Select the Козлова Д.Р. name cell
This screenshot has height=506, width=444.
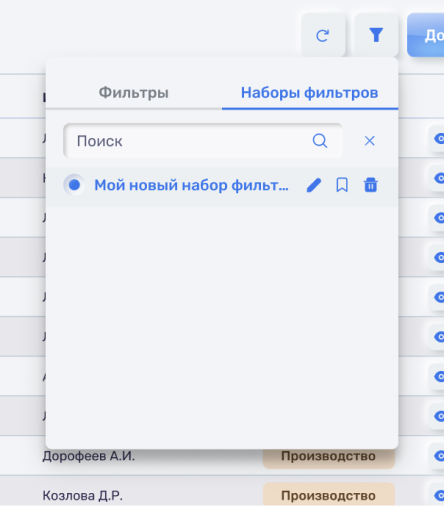[x=82, y=496]
